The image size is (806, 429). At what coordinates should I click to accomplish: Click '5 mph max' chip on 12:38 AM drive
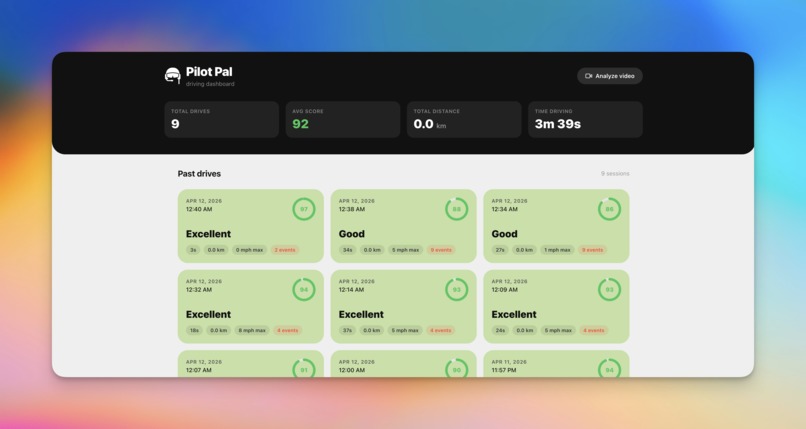[x=406, y=250]
